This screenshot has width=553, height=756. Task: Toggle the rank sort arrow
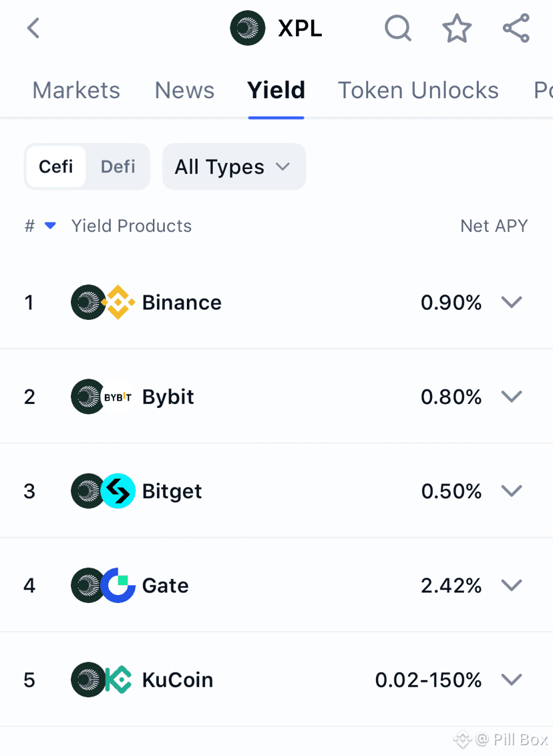click(x=50, y=226)
